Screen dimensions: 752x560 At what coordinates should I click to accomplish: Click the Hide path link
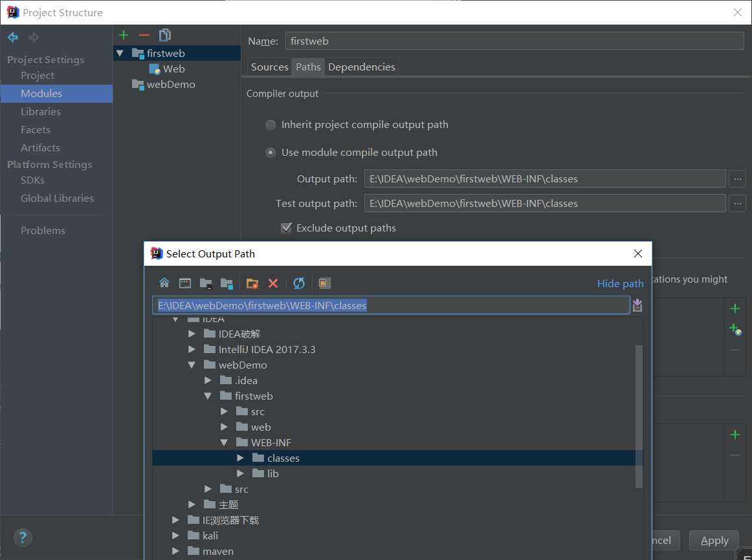tap(620, 284)
